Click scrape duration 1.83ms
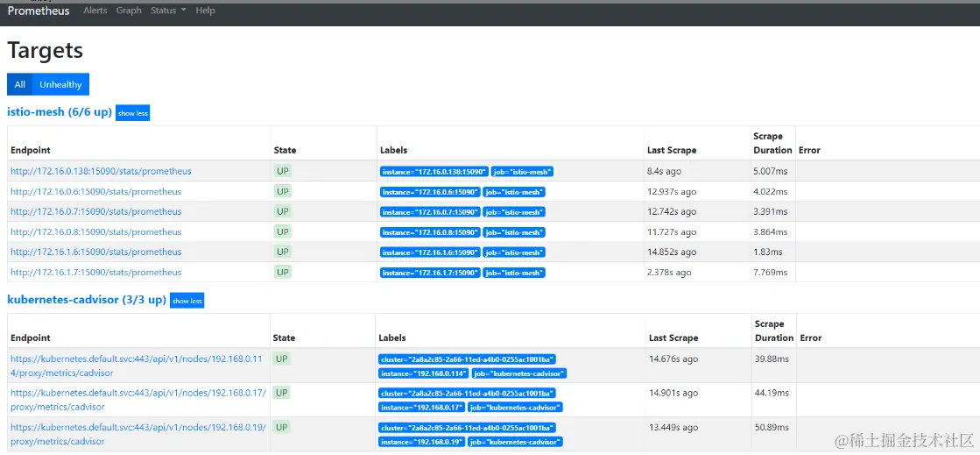 [768, 252]
